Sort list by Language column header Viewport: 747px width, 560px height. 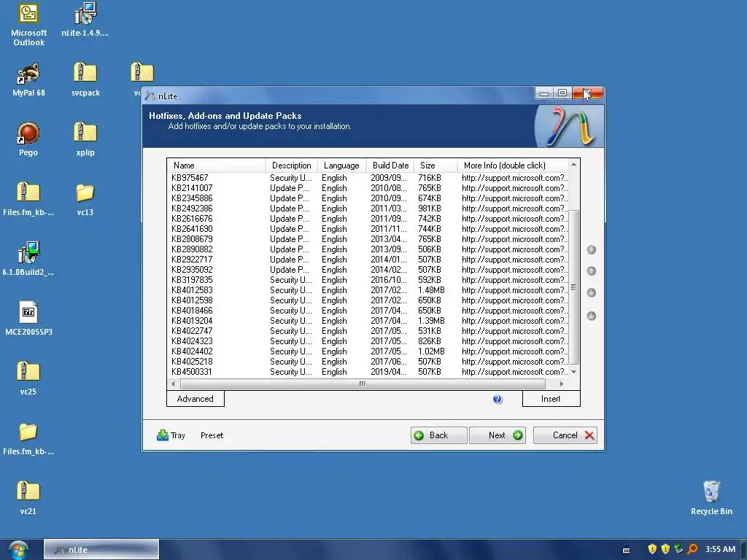tap(341, 166)
